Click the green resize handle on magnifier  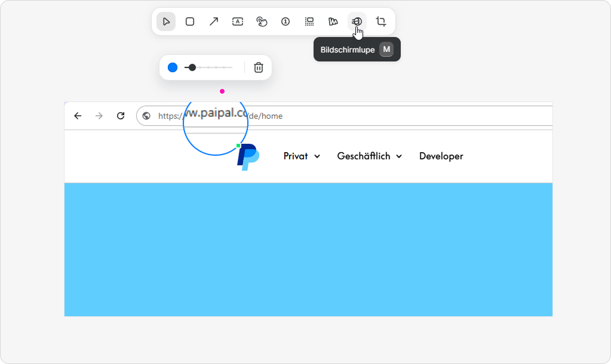point(238,146)
